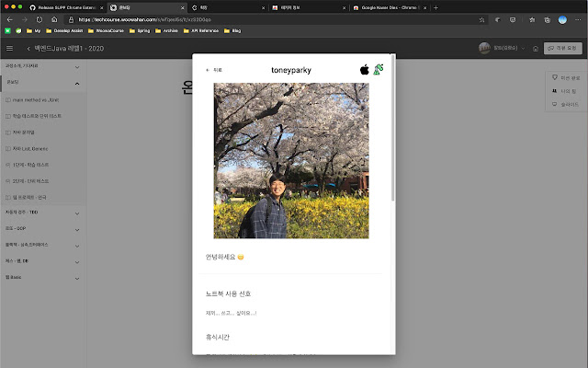Click the home icon in course header
Screen dimensions: 588x368
pyautogui.click(x=536, y=49)
